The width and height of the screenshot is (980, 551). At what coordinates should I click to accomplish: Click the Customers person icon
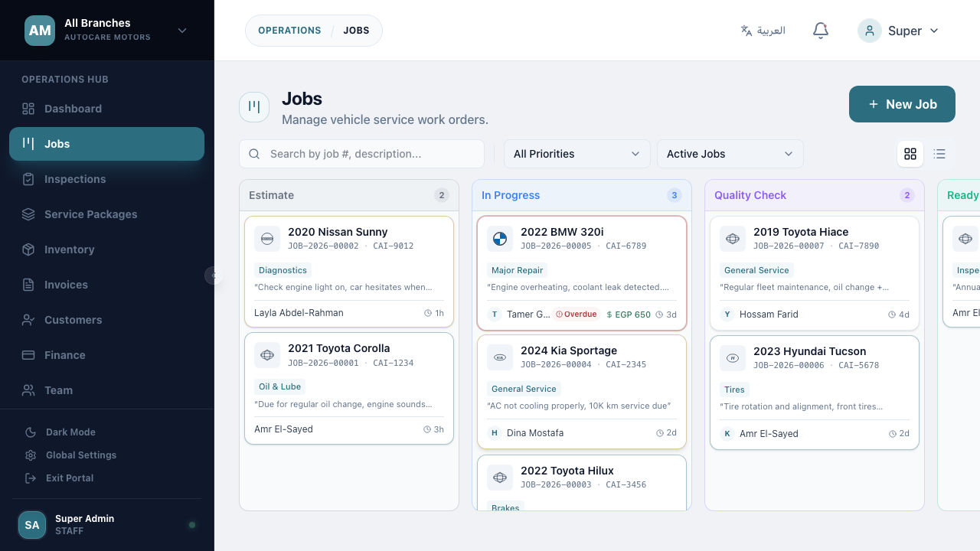click(x=28, y=320)
